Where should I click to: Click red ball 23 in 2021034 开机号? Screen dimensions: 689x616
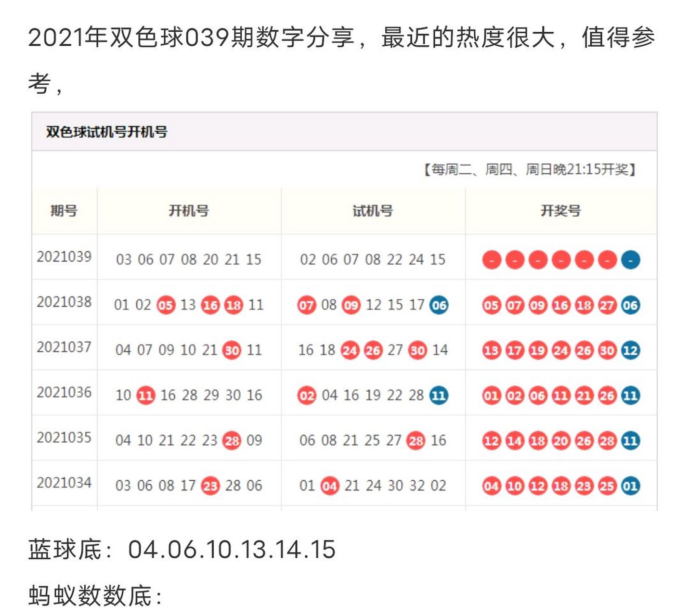click(x=210, y=486)
